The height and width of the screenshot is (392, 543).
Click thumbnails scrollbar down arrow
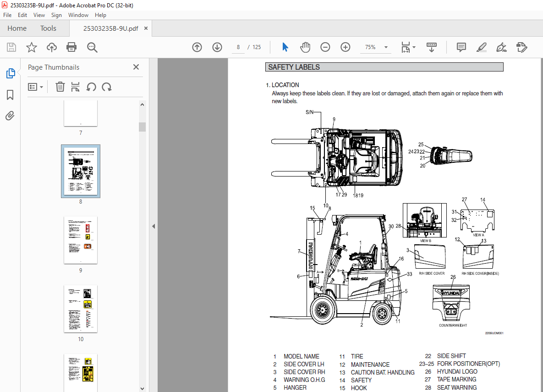(142, 388)
